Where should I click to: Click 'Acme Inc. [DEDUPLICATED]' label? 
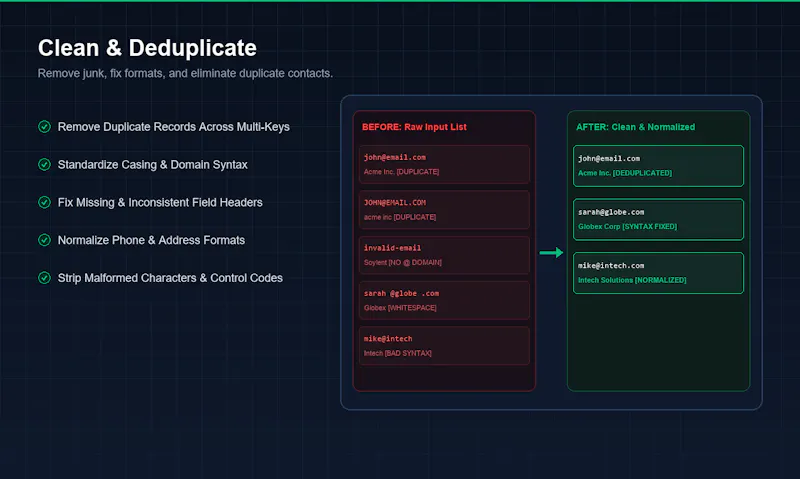pyautogui.click(x=624, y=173)
